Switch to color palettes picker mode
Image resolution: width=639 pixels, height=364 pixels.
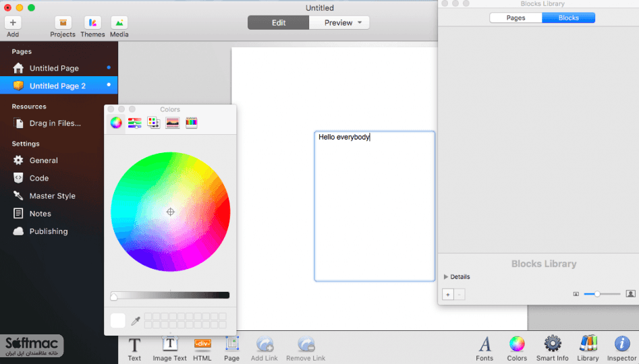coord(153,123)
